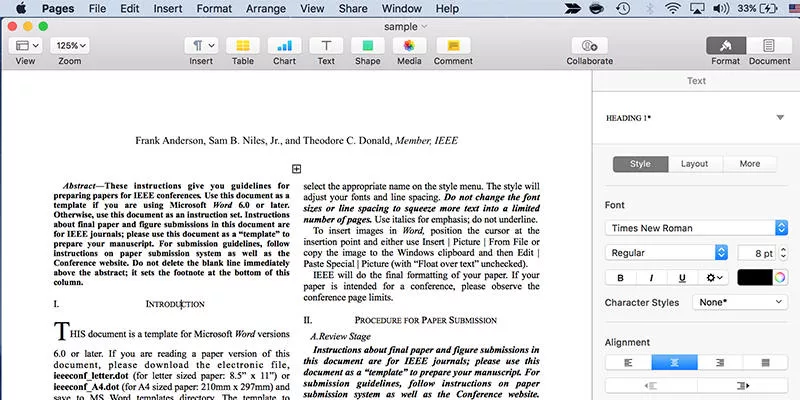Toggle Italic text formatting
The height and width of the screenshot is (400, 800).
tap(651, 278)
